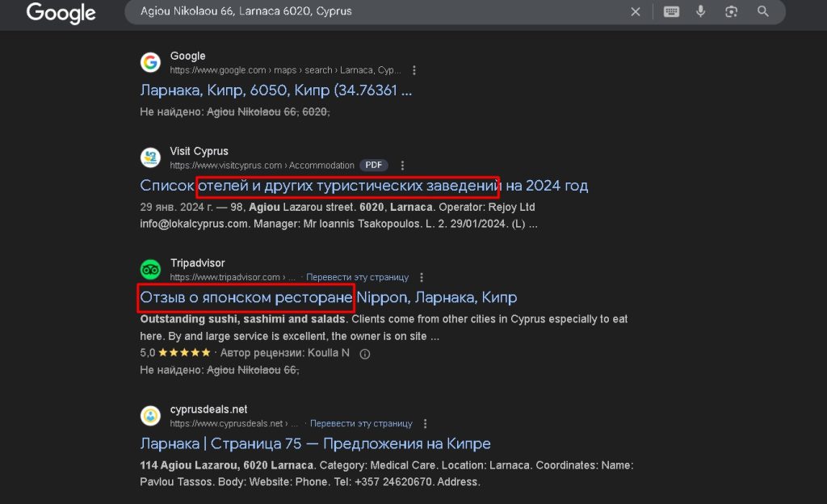827x504 pixels.
Task: Click the info icon next to Koulla N
Action: pos(364,353)
